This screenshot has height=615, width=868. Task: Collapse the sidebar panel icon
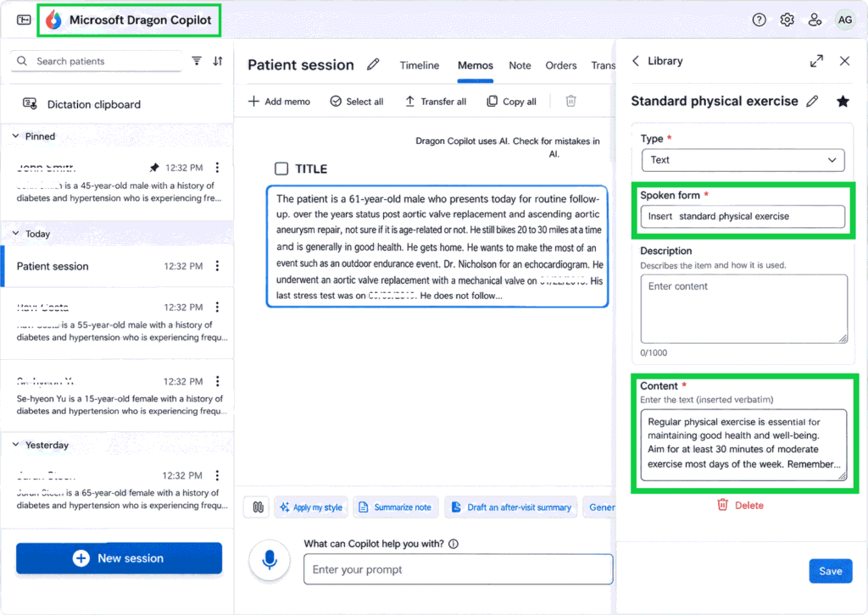[x=24, y=20]
